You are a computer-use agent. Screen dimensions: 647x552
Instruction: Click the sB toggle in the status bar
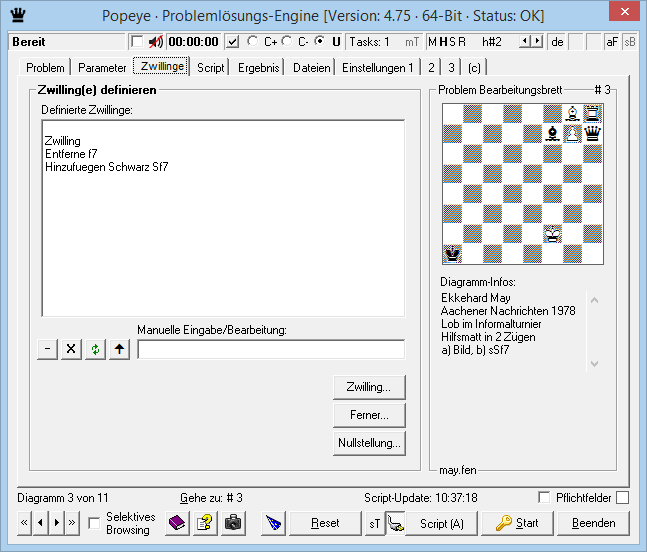click(x=630, y=42)
